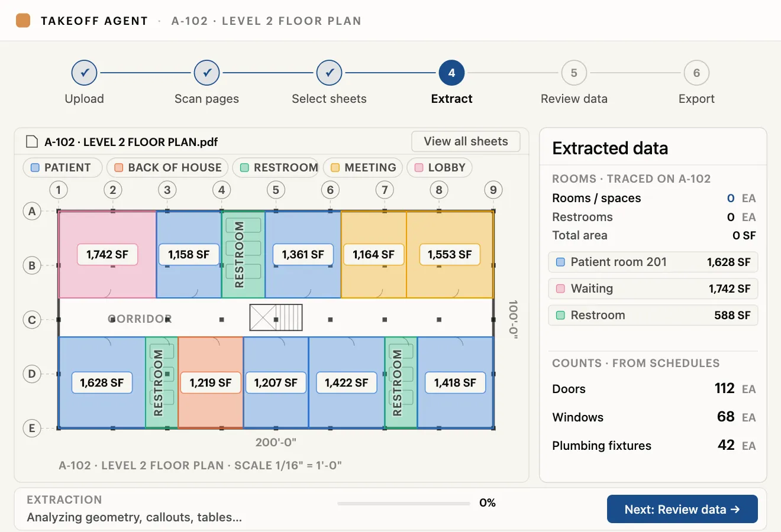Click the 200'-0" width dimension

pyautogui.click(x=276, y=442)
